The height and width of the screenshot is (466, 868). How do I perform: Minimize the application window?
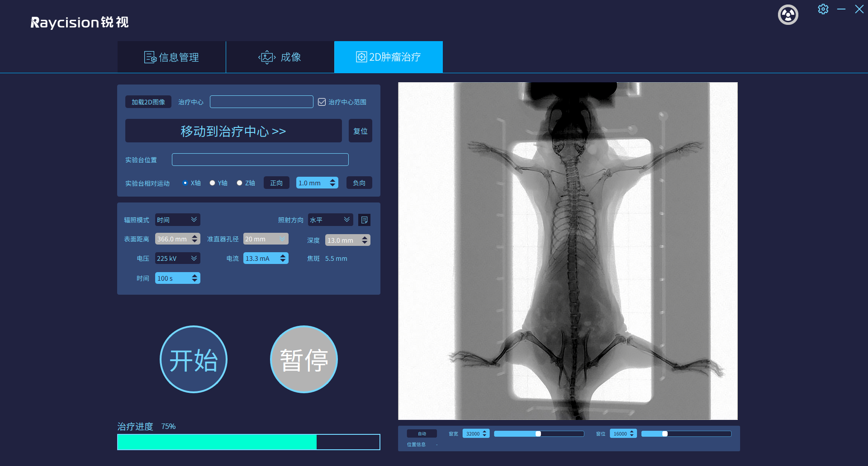coord(841,9)
